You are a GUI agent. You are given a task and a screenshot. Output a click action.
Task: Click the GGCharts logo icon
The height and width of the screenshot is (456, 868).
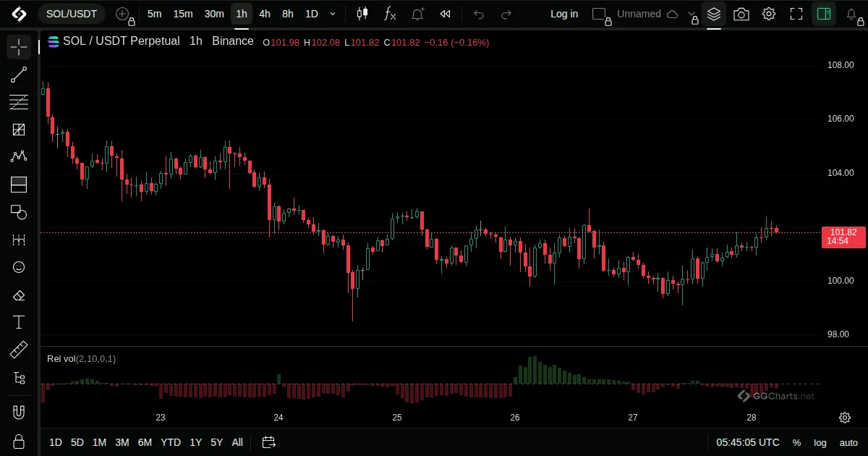(x=19, y=14)
